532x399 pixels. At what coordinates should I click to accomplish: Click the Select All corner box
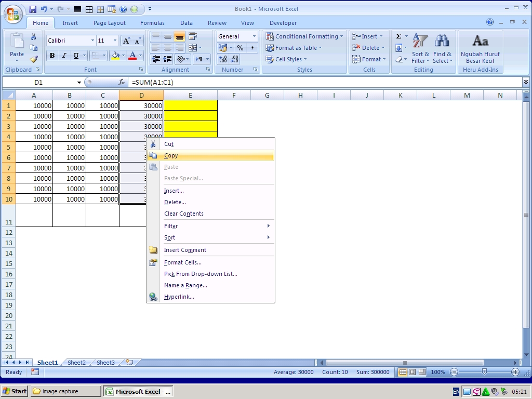(x=9, y=95)
